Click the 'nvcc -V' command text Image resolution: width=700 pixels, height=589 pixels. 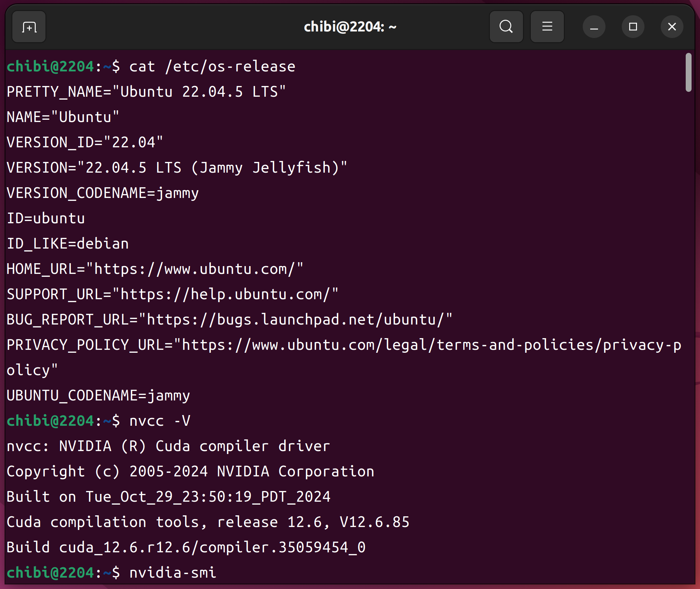pos(160,421)
